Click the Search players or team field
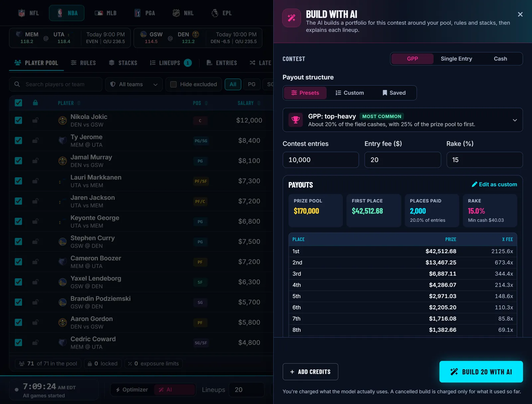Image resolution: width=532 pixels, height=404 pixels. point(56,84)
